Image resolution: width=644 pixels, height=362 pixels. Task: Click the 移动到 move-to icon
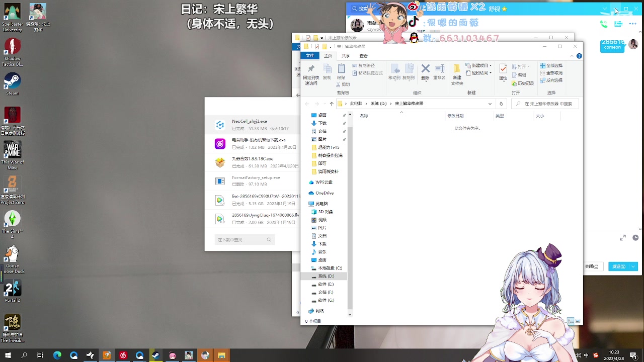coord(394,71)
